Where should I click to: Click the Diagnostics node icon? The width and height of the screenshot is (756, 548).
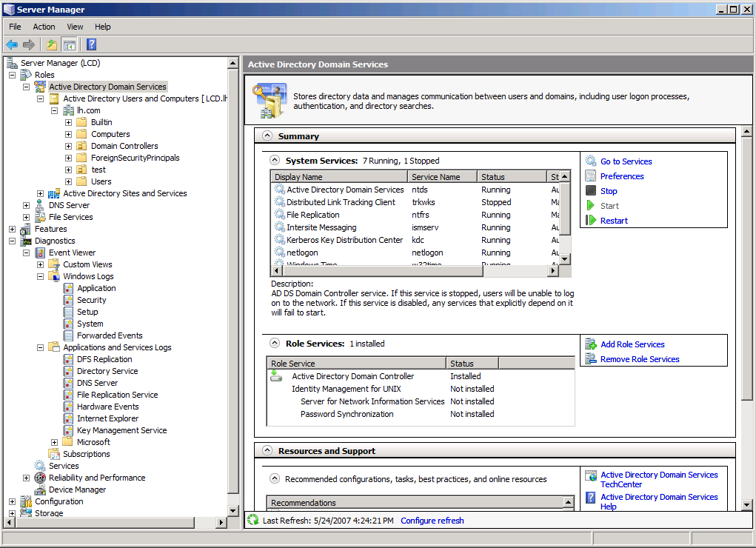pos(26,241)
